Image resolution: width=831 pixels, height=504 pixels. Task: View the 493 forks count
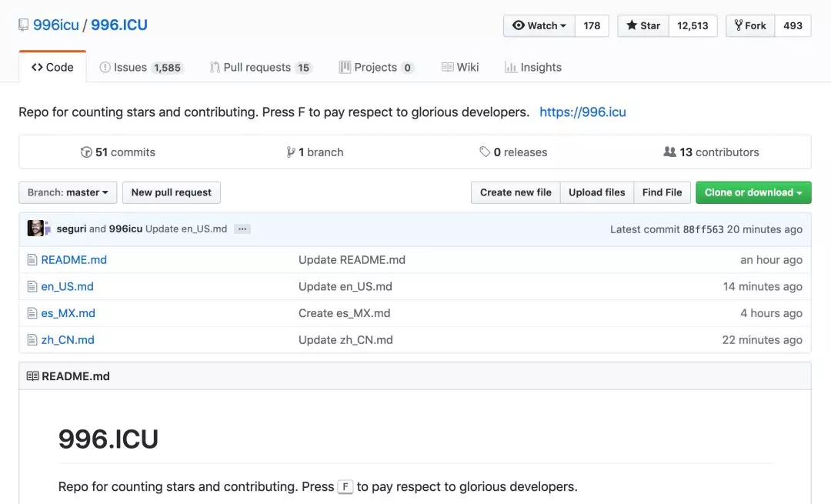coord(793,25)
